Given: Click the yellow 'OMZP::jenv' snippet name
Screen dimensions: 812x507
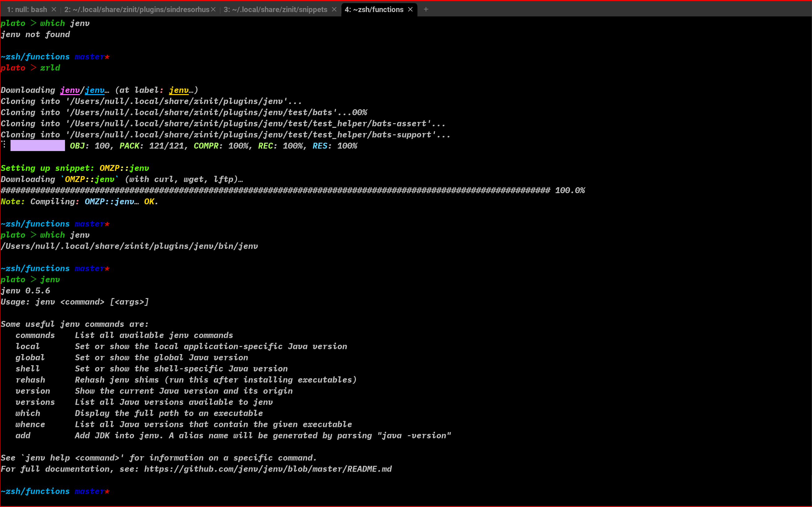Looking at the screenshot, I should (x=124, y=168).
